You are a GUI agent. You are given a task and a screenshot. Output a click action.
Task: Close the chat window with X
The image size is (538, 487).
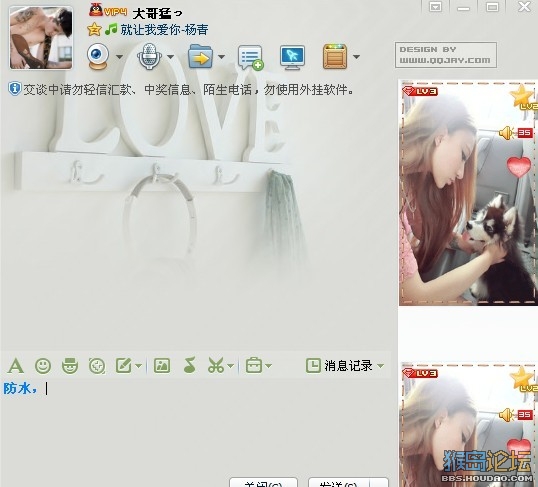[524, 7]
